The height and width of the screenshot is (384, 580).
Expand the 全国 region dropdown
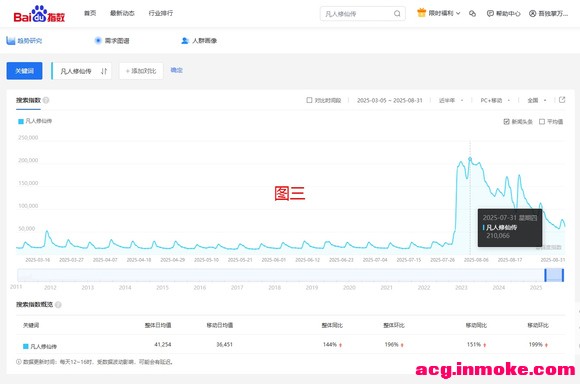[537, 100]
